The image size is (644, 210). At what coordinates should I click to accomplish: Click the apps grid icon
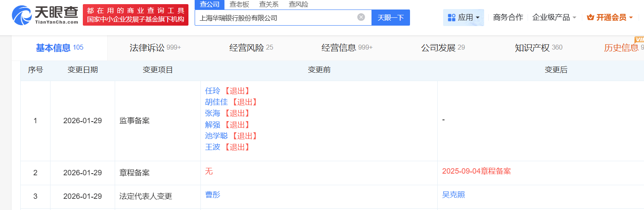[x=451, y=17]
